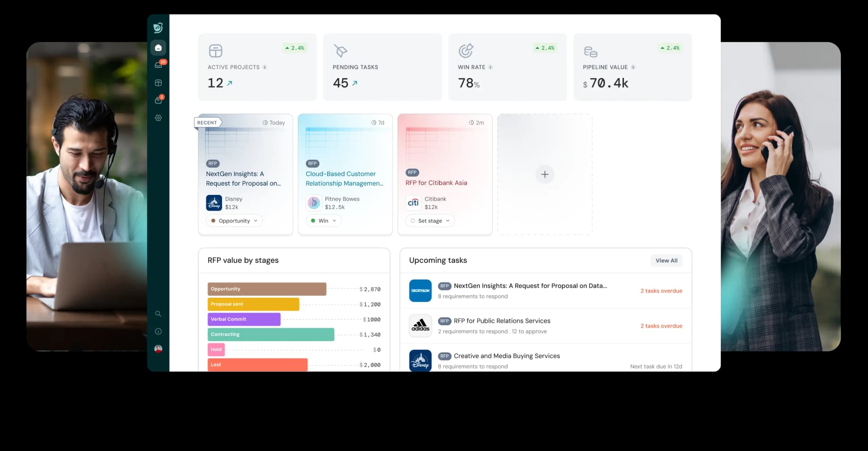This screenshot has width=868, height=451.
Task: Select the purple Verbal Commit bar
Action: (x=244, y=319)
